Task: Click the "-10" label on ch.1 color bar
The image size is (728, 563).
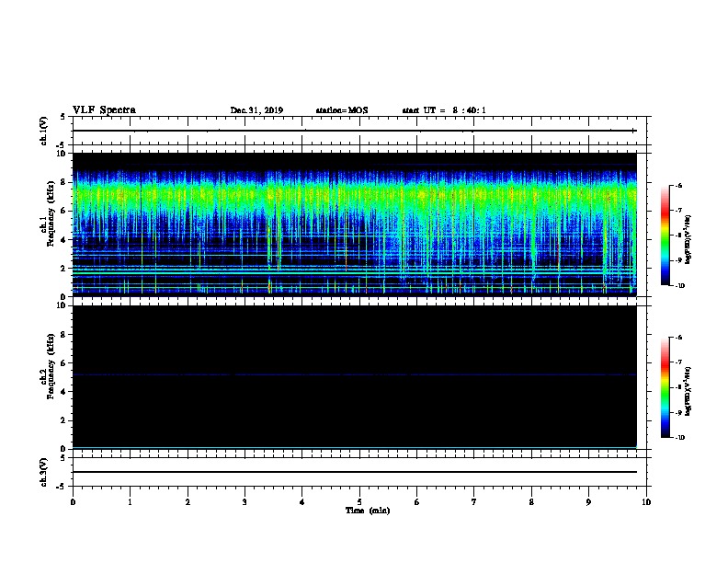Action: [679, 286]
